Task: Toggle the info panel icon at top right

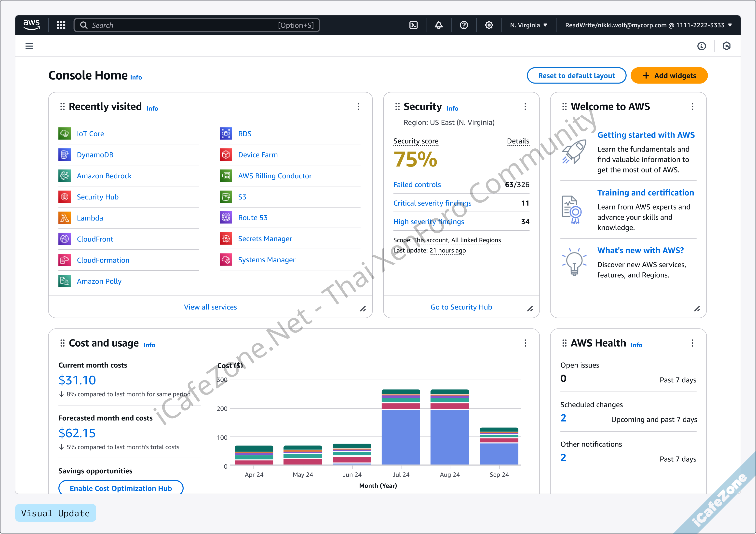Action: [702, 46]
